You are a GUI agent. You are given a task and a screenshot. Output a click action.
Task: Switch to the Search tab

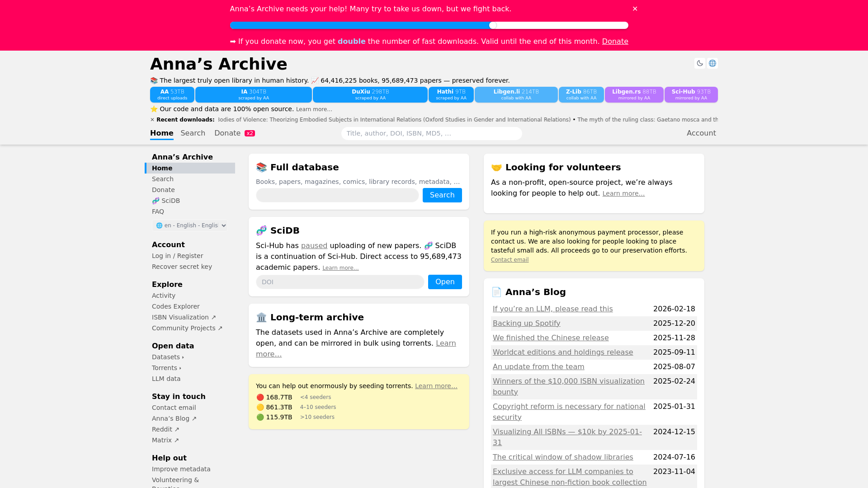tap(193, 133)
